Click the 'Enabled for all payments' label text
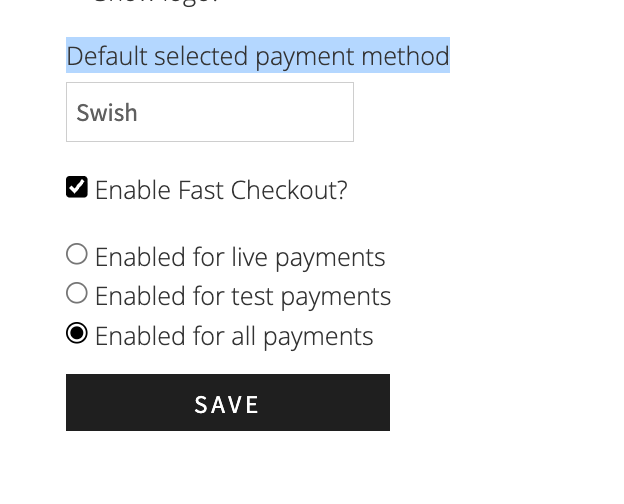The width and height of the screenshot is (624, 504). pos(234,336)
